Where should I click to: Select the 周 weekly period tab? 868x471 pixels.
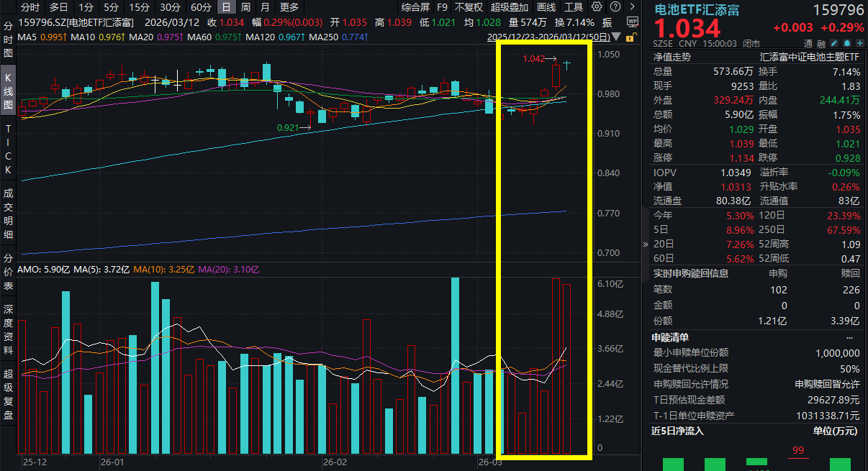pyautogui.click(x=246, y=7)
